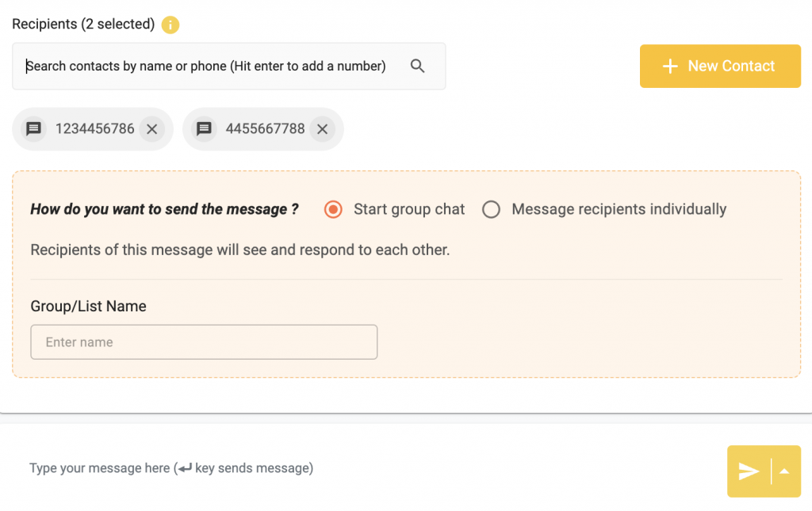The image size is (812, 511).
Task: Select the Start group chat radio button
Action: pyautogui.click(x=333, y=209)
